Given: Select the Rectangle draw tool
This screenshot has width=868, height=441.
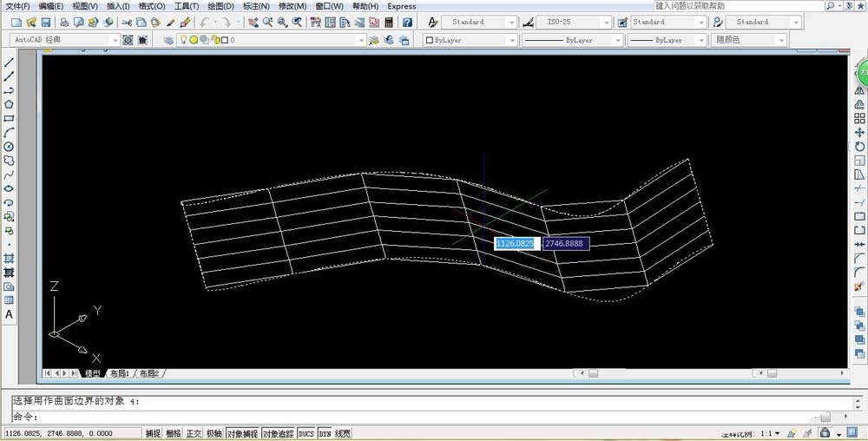Looking at the screenshot, I should [9, 118].
